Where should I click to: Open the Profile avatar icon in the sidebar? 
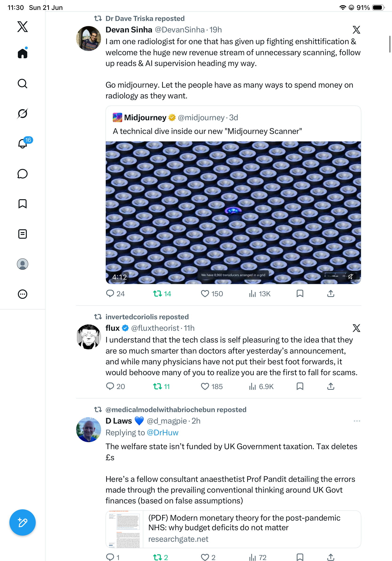click(23, 264)
